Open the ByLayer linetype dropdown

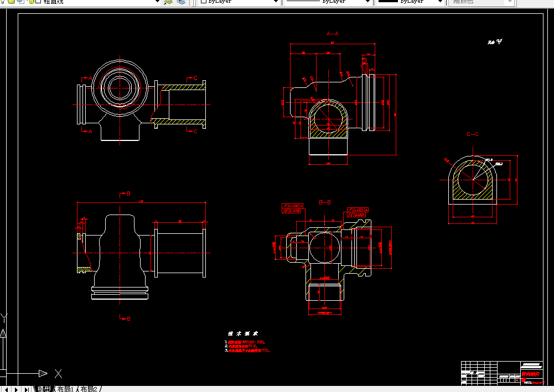coord(367,2)
